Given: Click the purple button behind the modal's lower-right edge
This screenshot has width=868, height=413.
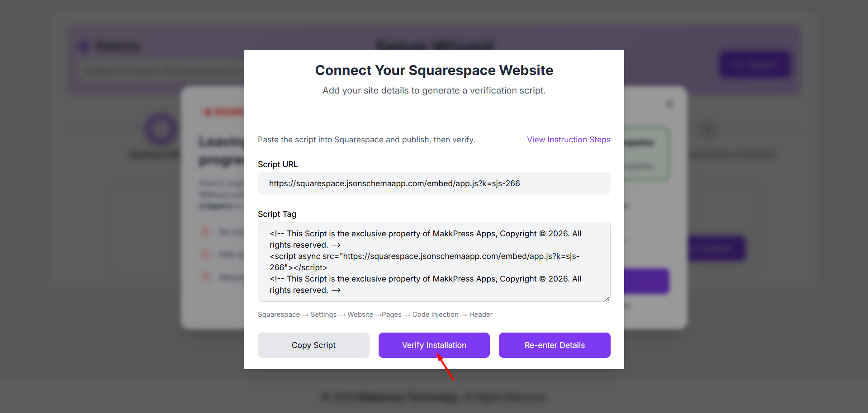Looking at the screenshot, I should 647,281.
